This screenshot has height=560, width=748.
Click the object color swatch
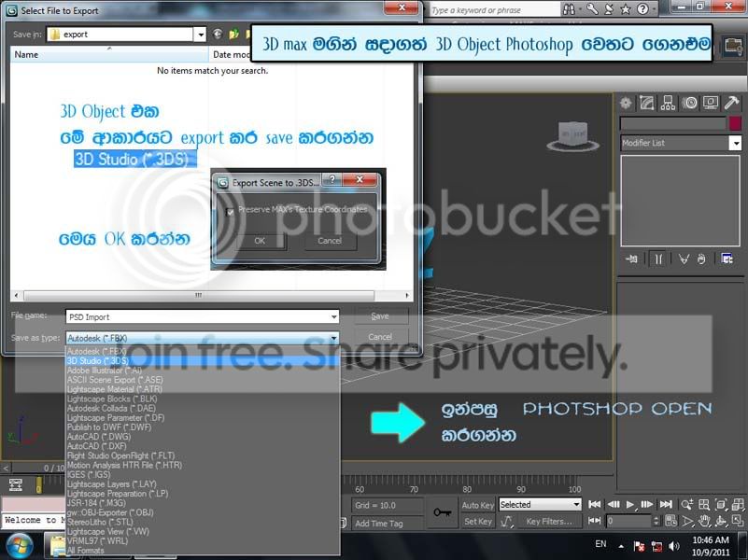[x=735, y=123]
